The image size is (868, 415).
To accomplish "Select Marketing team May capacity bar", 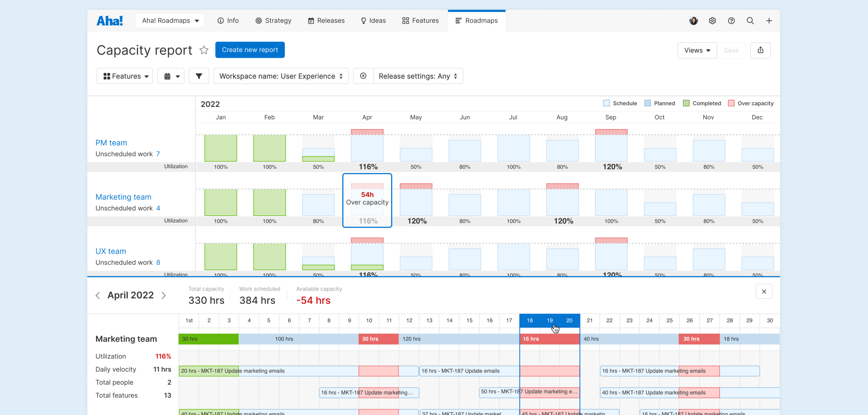I will (x=416, y=200).
